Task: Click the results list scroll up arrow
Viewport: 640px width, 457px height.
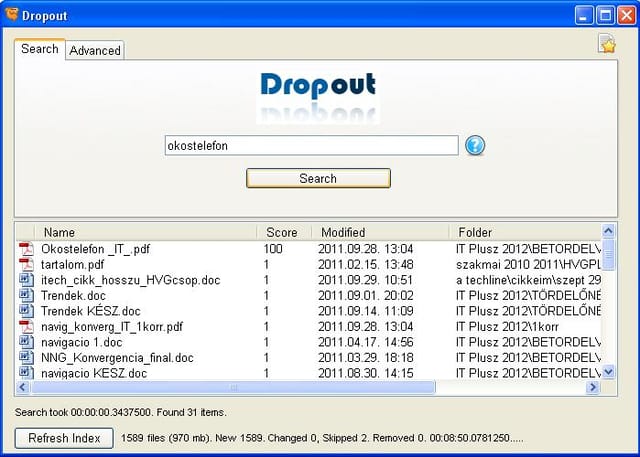Action: coord(608,231)
